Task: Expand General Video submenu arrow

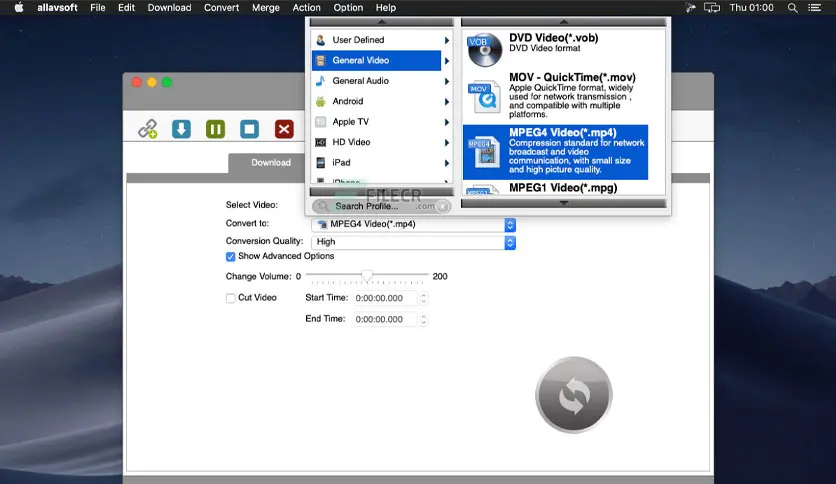Action: click(x=447, y=61)
